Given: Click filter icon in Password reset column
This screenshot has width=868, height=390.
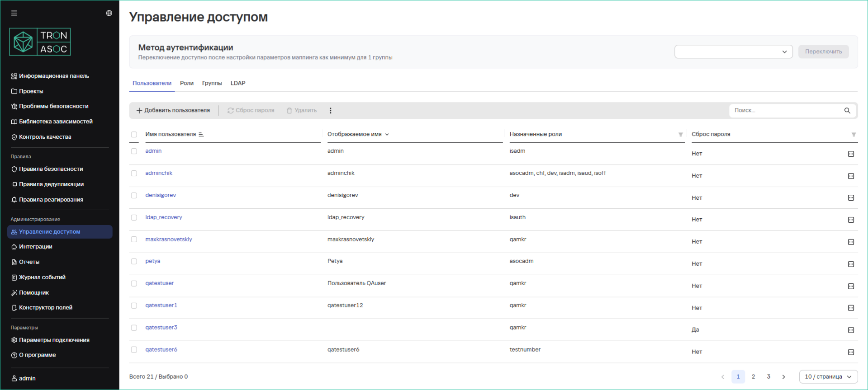Looking at the screenshot, I should click(x=853, y=135).
